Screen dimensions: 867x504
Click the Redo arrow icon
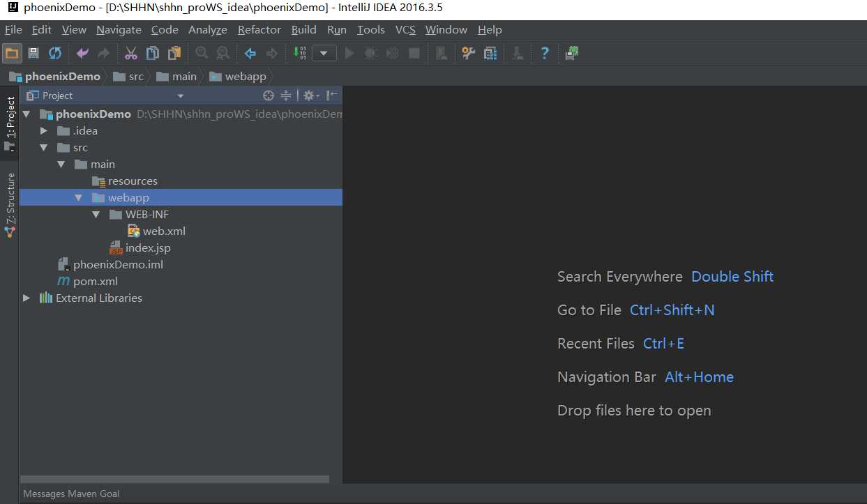point(103,53)
